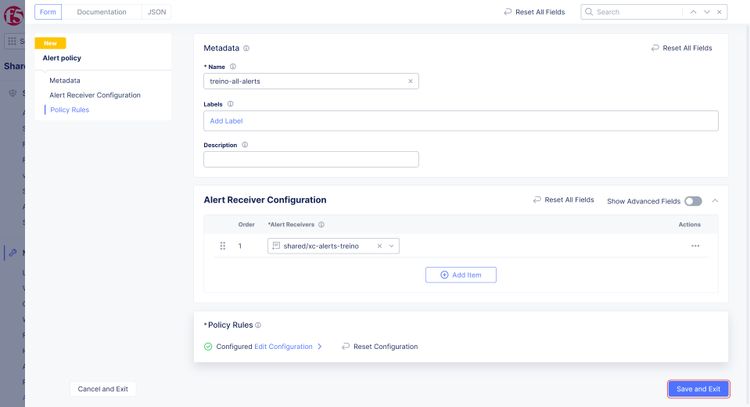The image size is (750, 407).
Task: Open the three-dots actions menu for row 1
Action: pos(695,246)
